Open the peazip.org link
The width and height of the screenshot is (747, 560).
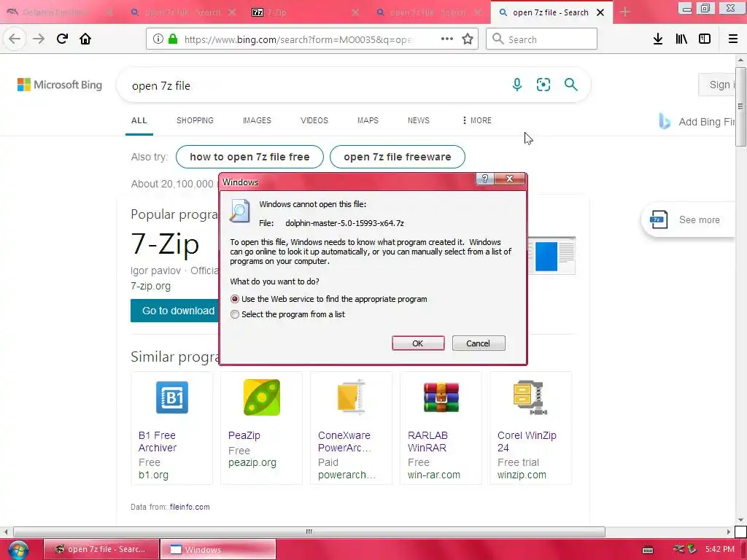click(x=252, y=463)
